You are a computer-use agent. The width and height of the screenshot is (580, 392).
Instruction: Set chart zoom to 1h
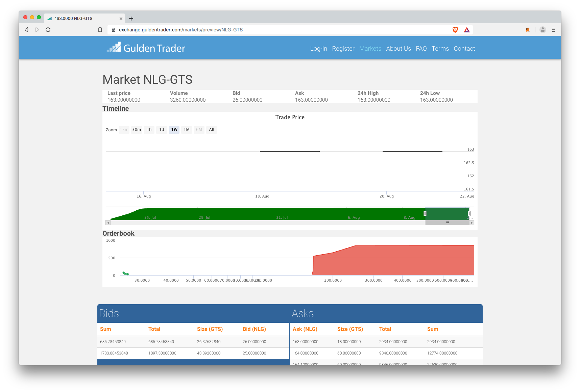click(x=149, y=130)
